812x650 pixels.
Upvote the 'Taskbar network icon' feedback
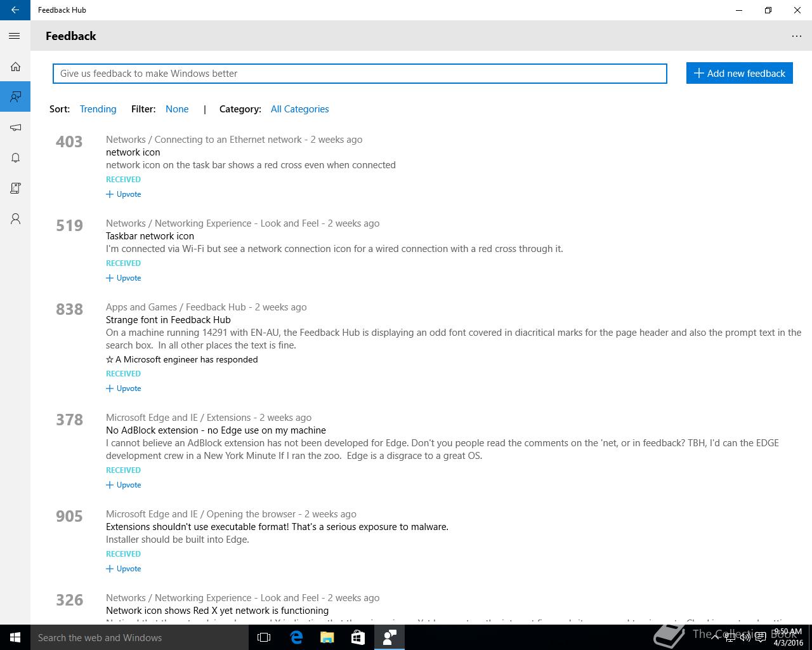point(124,278)
